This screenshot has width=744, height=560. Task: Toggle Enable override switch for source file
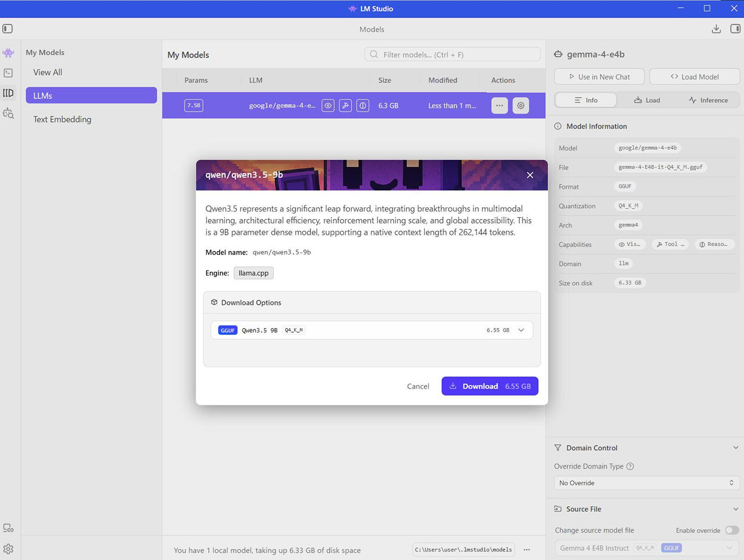pyautogui.click(x=731, y=530)
